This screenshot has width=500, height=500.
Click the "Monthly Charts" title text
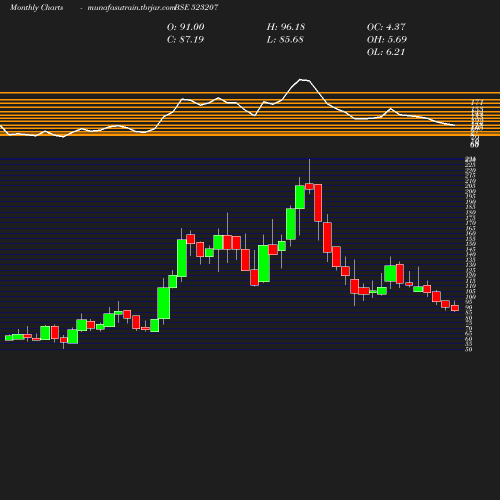point(36,8)
